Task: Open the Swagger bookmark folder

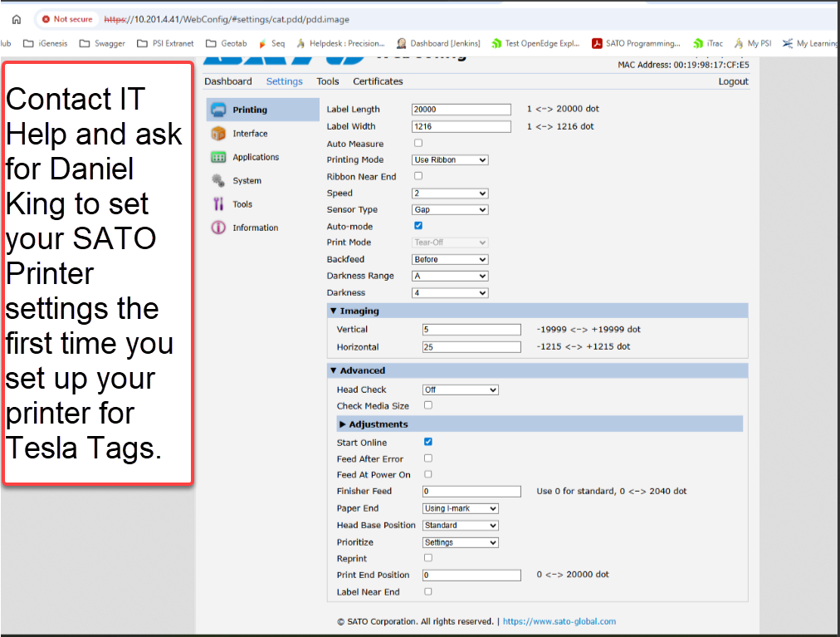Action: pos(102,43)
